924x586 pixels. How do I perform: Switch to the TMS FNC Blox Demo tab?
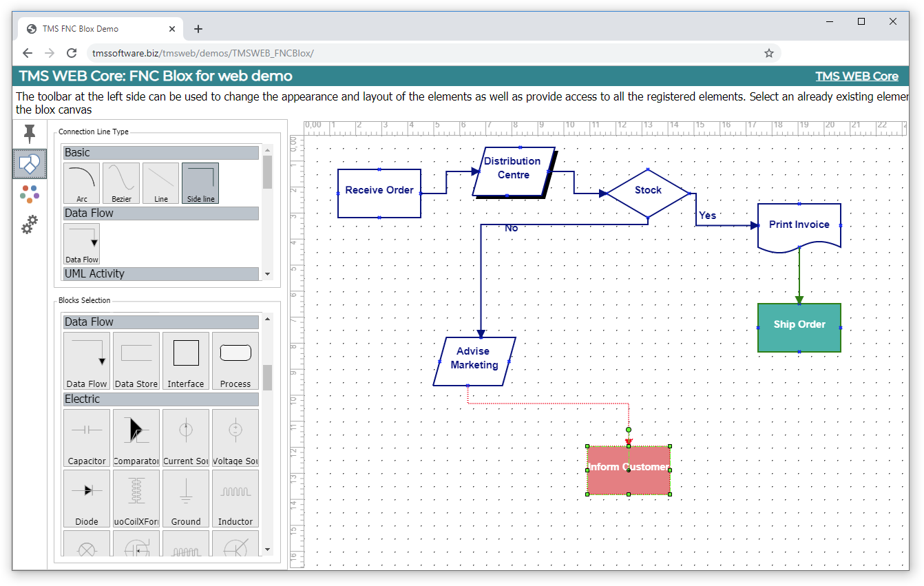point(96,28)
